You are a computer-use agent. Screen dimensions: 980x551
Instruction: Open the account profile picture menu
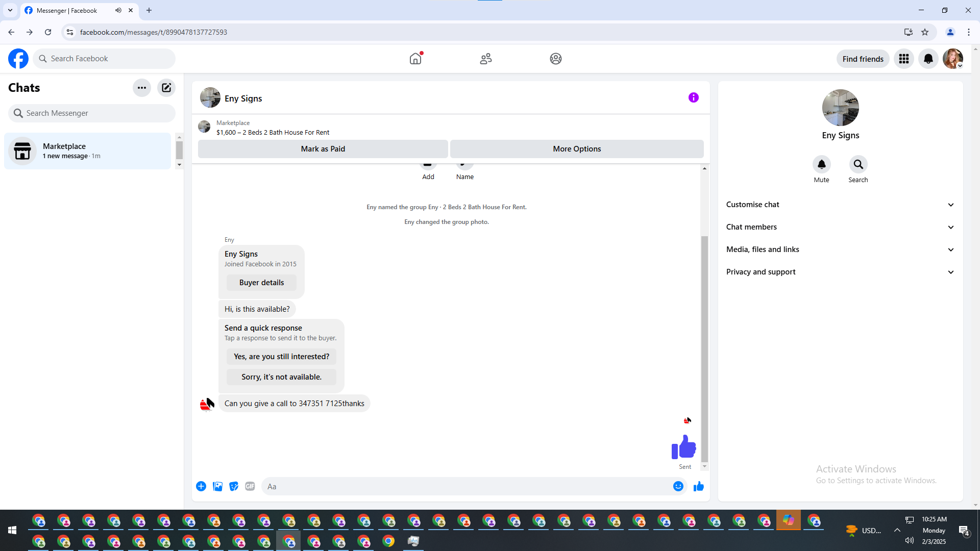(953, 59)
